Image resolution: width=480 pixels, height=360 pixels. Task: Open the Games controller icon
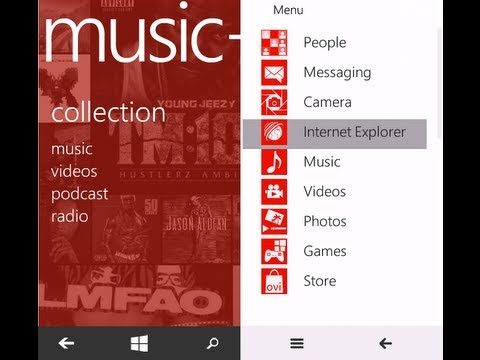pyautogui.click(x=274, y=251)
